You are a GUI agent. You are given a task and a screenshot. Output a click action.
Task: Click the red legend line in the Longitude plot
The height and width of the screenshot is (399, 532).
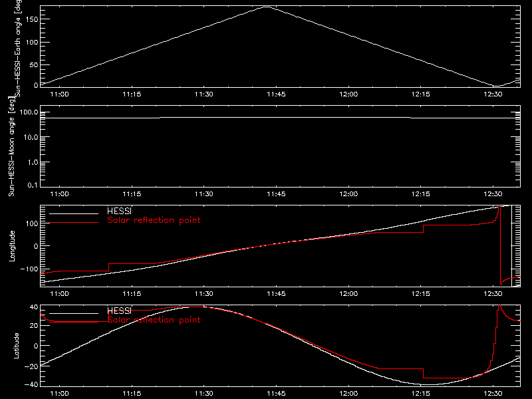point(74,223)
